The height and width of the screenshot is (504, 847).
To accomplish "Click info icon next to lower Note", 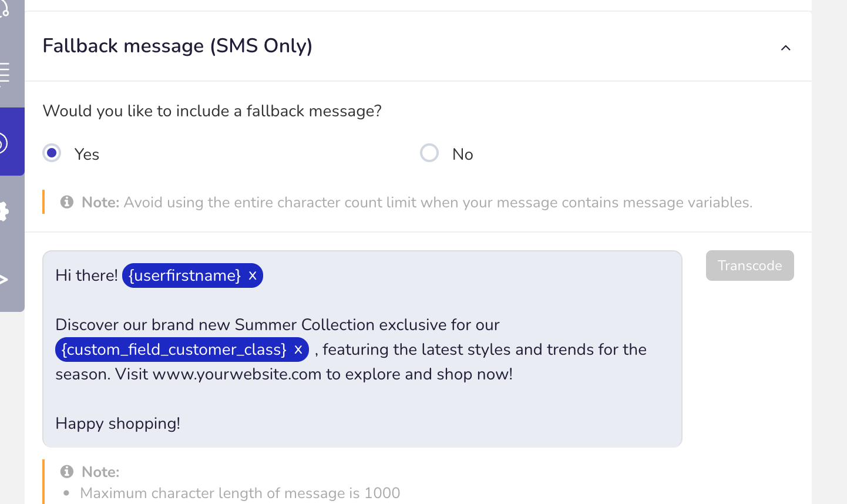I will pos(67,472).
